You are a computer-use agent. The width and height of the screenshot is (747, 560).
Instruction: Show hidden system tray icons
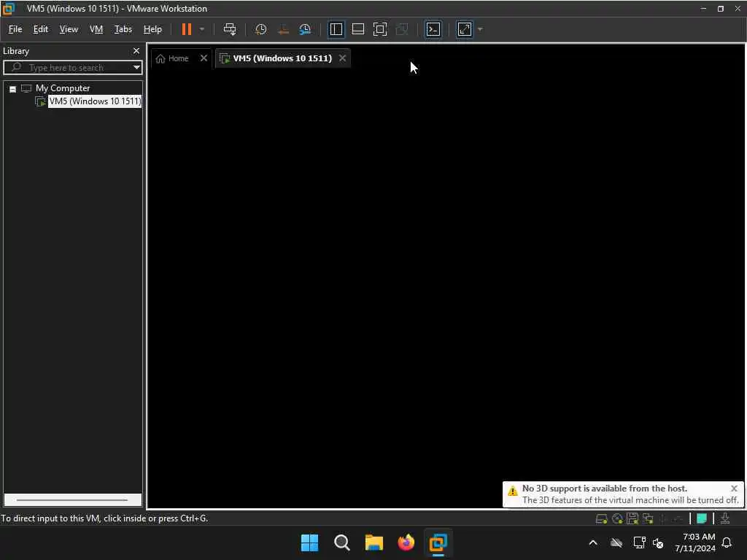coord(593,542)
